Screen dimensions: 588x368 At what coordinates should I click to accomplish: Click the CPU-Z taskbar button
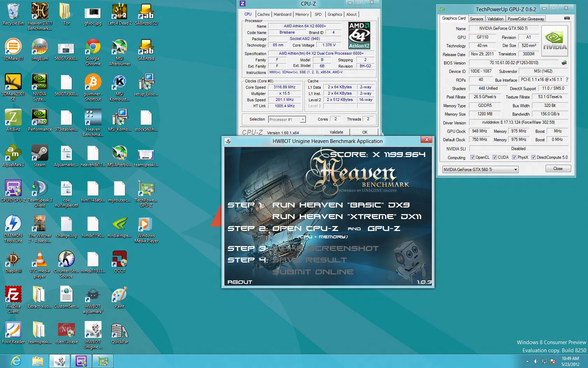[x=81, y=361]
